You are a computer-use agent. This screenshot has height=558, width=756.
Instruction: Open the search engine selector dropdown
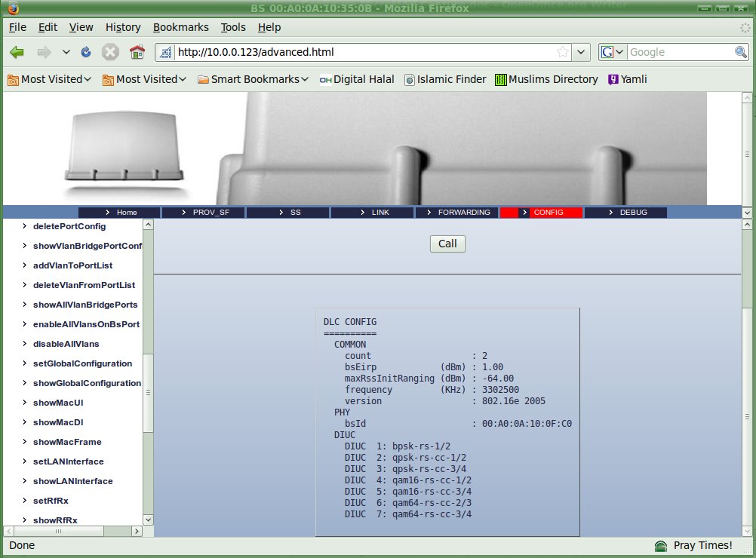(613, 52)
